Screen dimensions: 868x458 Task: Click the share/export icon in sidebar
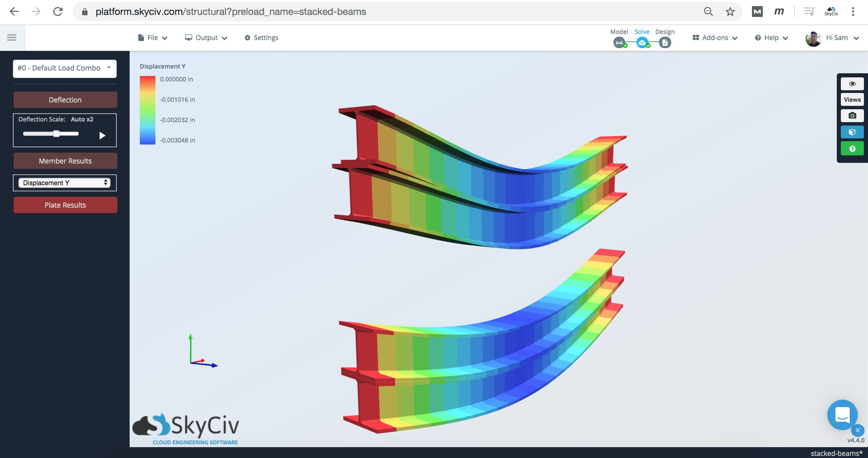coord(852,133)
